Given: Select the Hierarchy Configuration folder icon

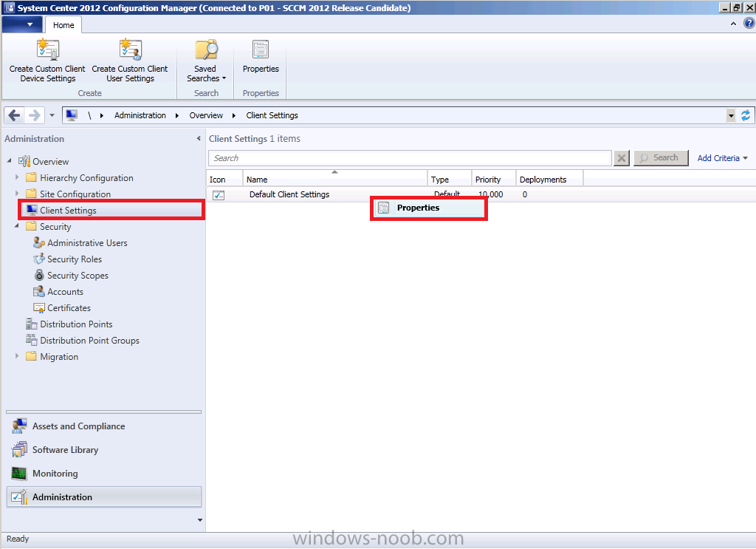Looking at the screenshot, I should pyautogui.click(x=31, y=177).
